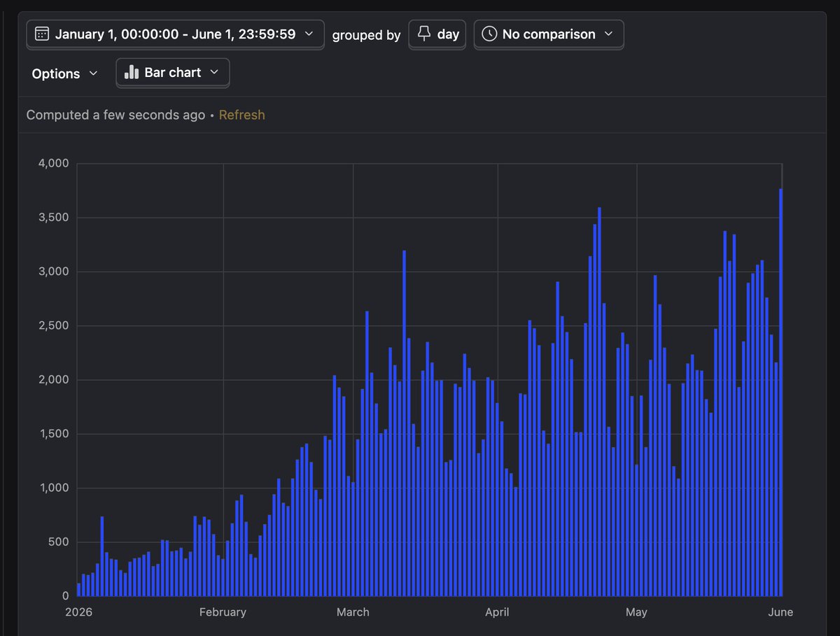This screenshot has width=840, height=636.
Task: Click the May x-axis label
Action: pyautogui.click(x=636, y=612)
